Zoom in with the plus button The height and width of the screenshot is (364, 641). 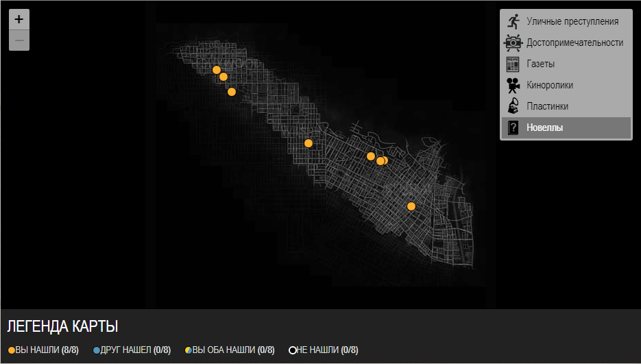(x=19, y=19)
